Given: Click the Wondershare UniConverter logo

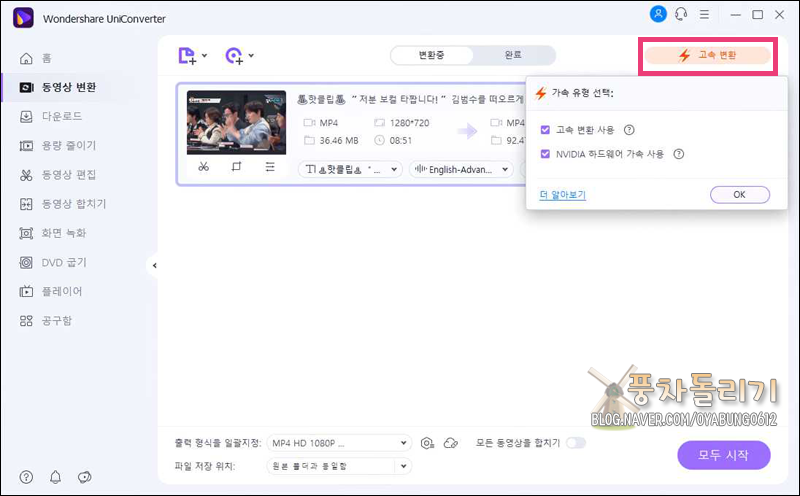Looking at the screenshot, I should (x=23, y=18).
